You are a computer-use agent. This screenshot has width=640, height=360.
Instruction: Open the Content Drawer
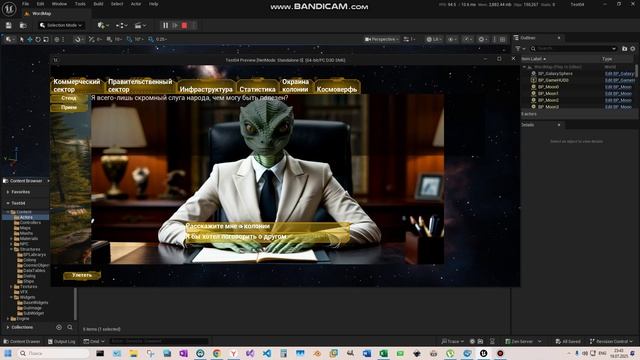(22, 341)
